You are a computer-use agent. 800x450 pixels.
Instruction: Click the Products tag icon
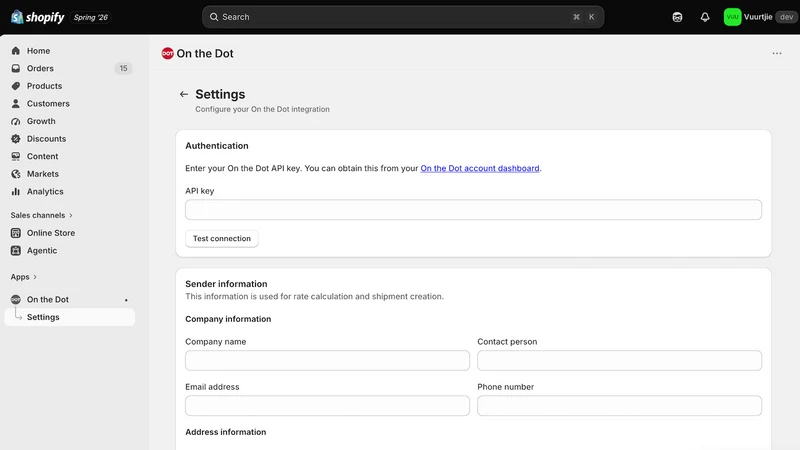pos(16,86)
